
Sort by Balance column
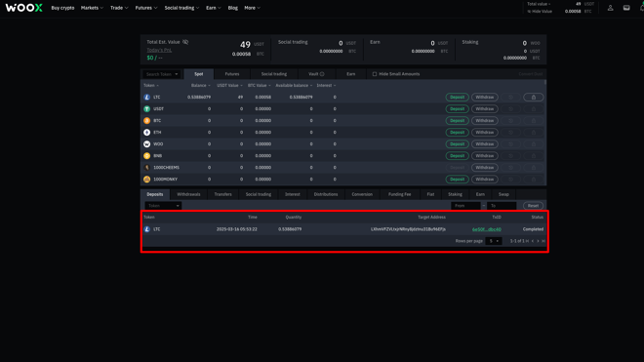[x=200, y=86]
